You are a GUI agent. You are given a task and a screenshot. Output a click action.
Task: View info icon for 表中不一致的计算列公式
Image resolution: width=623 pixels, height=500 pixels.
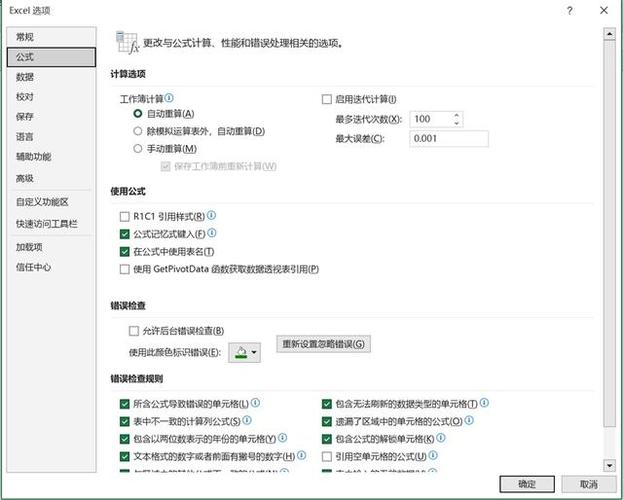coord(247,421)
